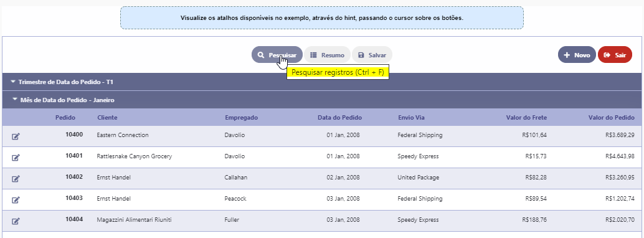
Task: Sort by the Cliente column header
Action: pos(107,118)
